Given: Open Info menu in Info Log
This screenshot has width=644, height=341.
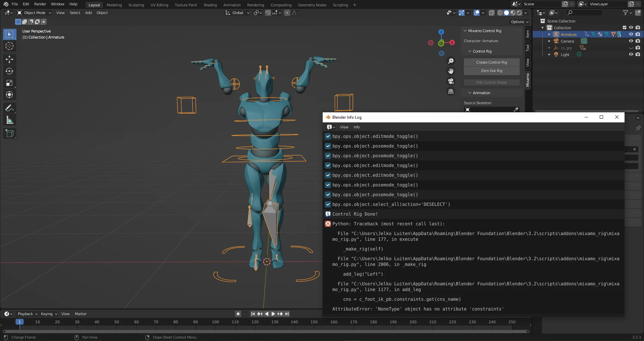Looking at the screenshot, I should point(357,127).
